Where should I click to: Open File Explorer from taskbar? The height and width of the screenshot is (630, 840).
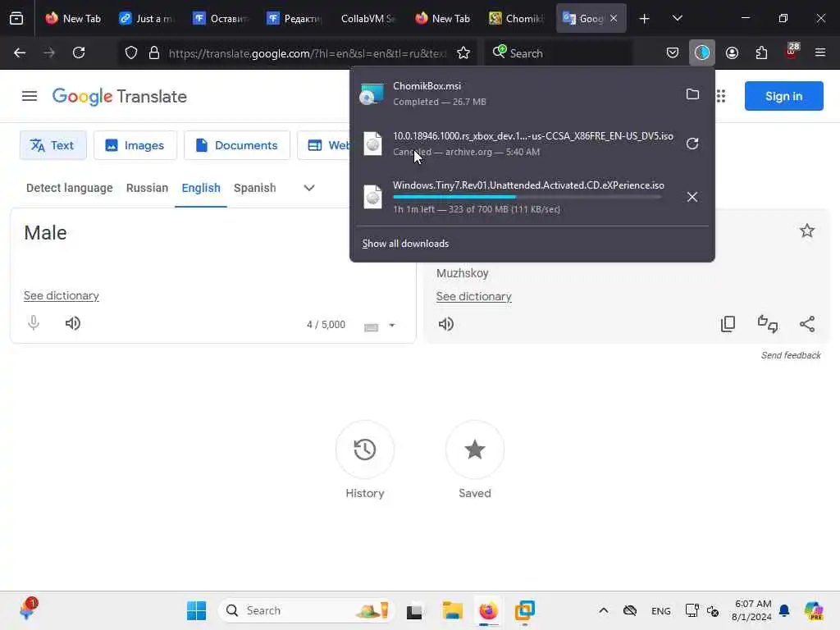click(453, 610)
